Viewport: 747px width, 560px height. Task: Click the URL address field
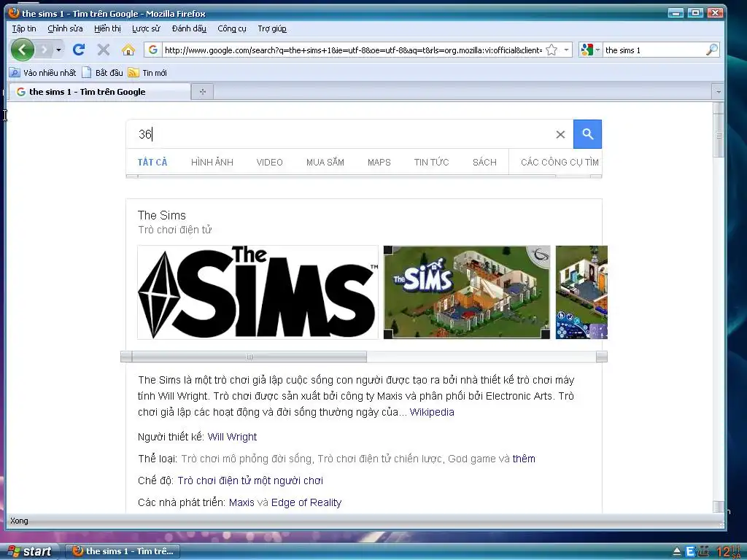pyautogui.click(x=353, y=50)
